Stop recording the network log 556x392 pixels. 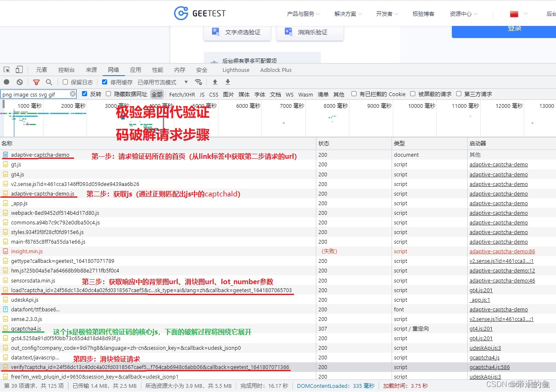(x=6, y=82)
